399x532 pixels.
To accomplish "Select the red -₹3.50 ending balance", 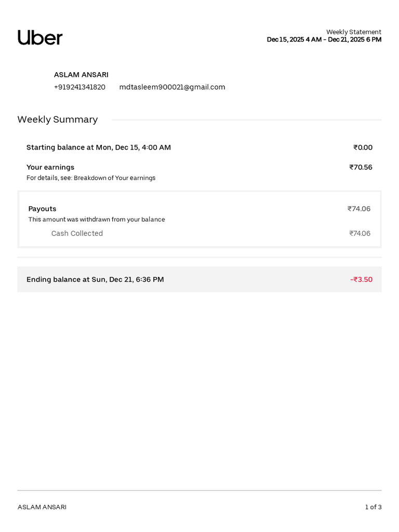I will pyautogui.click(x=361, y=279).
